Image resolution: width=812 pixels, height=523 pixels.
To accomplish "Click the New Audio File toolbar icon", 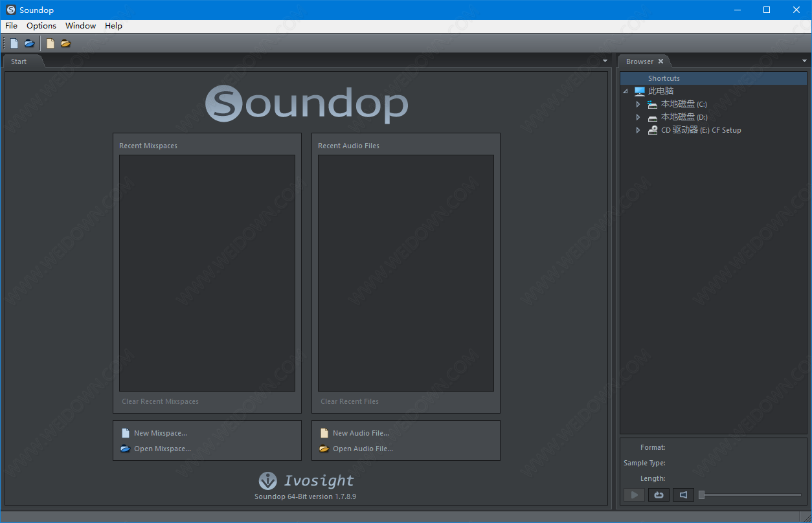I will tap(51, 43).
